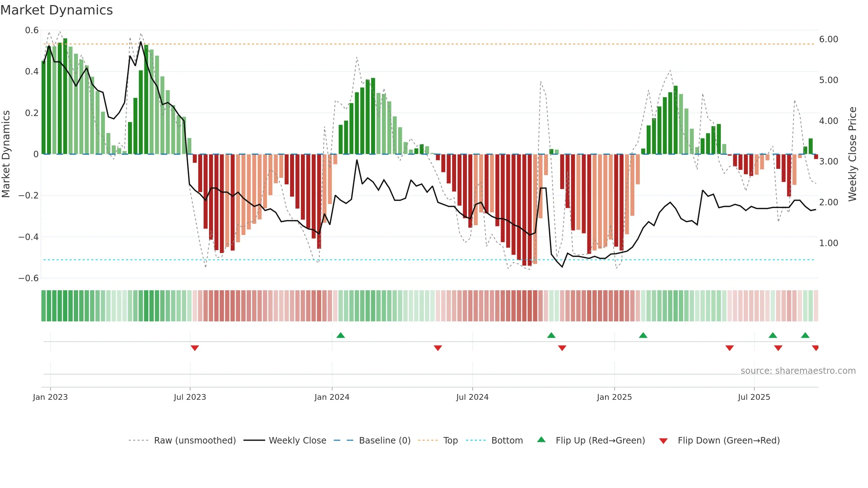Select the Jul 2025 x-axis label

(754, 397)
